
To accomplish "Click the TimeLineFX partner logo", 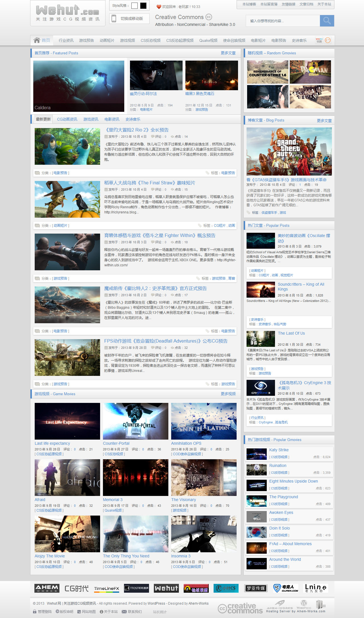I will [107, 588].
